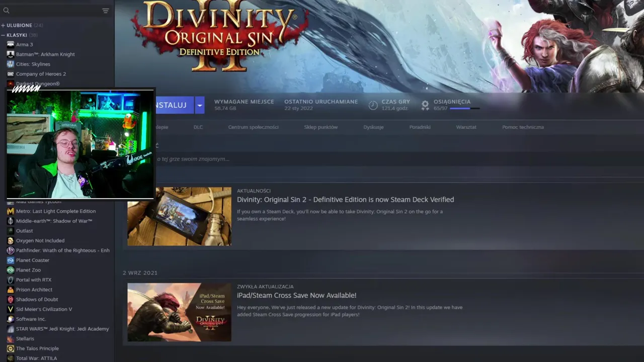Viewport: 644px width, 362px height.
Task: Click the Portal with RTX game icon
Action: coord(11,280)
